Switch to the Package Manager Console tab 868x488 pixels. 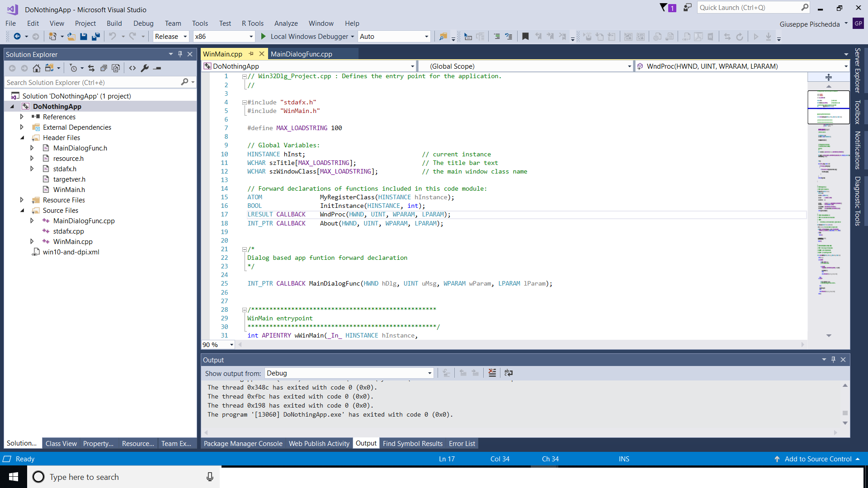(243, 444)
